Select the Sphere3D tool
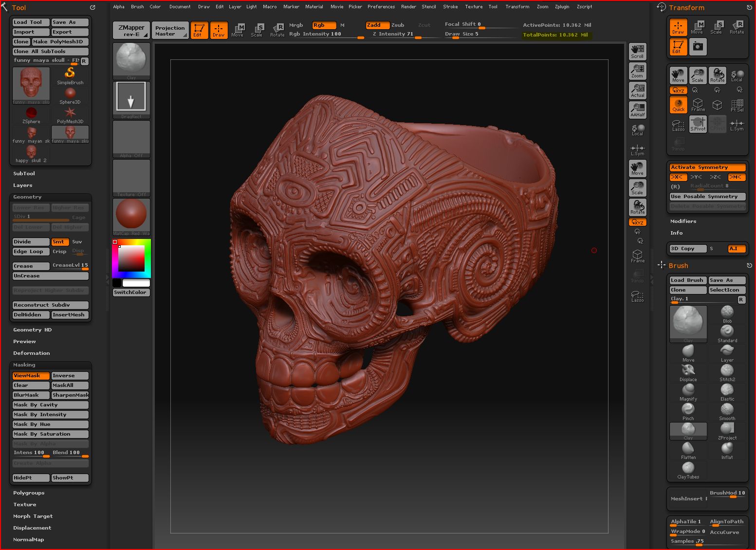Viewport: 756px width, 550px height. click(70, 95)
